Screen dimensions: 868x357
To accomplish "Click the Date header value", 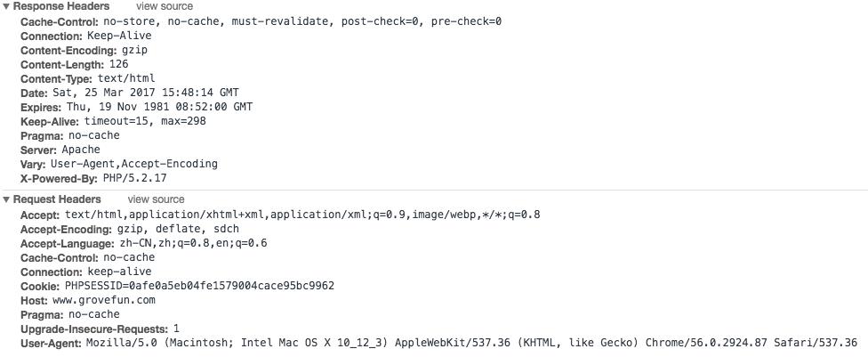I will 146,93.
